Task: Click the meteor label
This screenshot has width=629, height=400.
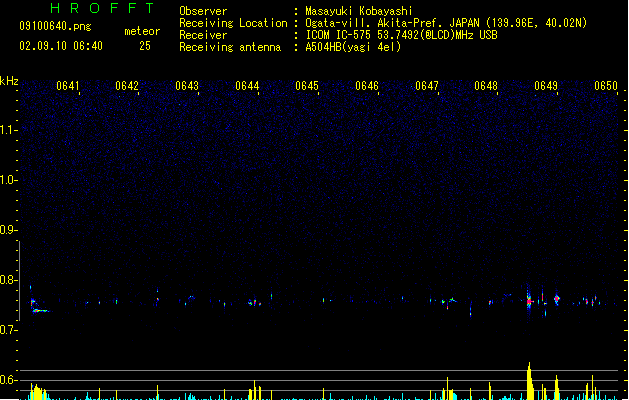Action: click(142, 31)
